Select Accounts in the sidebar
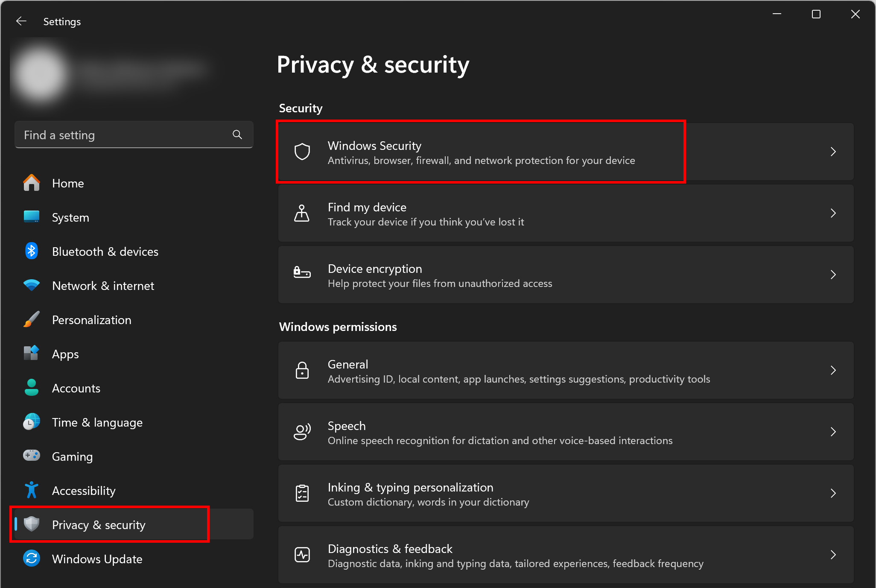This screenshot has height=588, width=876. click(x=76, y=388)
